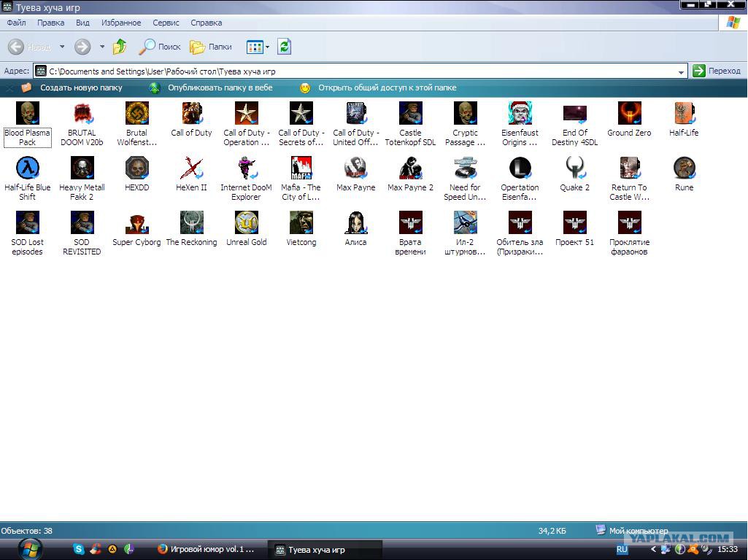Click the refresh toolbar icon
The image size is (748, 560).
(285, 47)
